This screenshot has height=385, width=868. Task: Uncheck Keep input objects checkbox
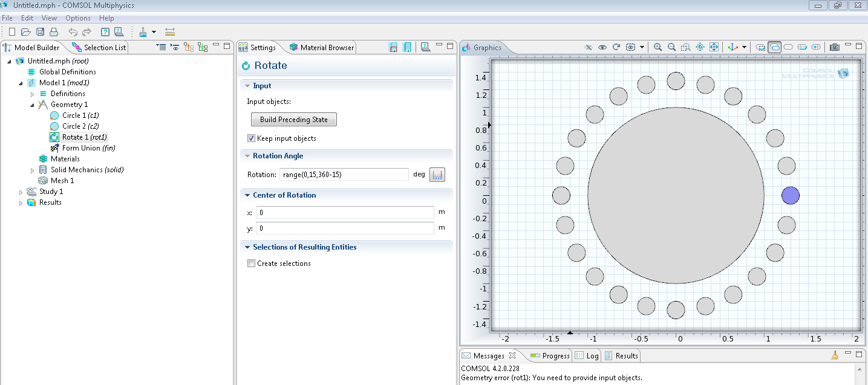[x=251, y=138]
